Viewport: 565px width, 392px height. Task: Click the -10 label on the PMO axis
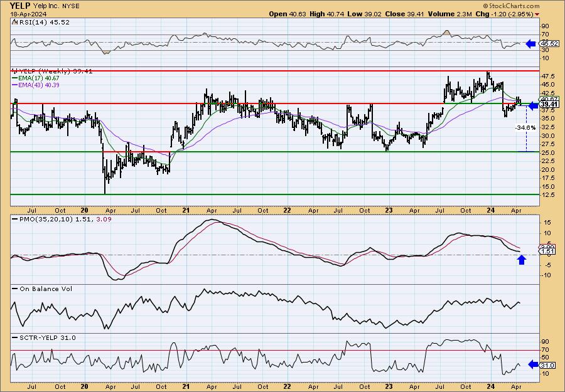pyautogui.click(x=546, y=275)
